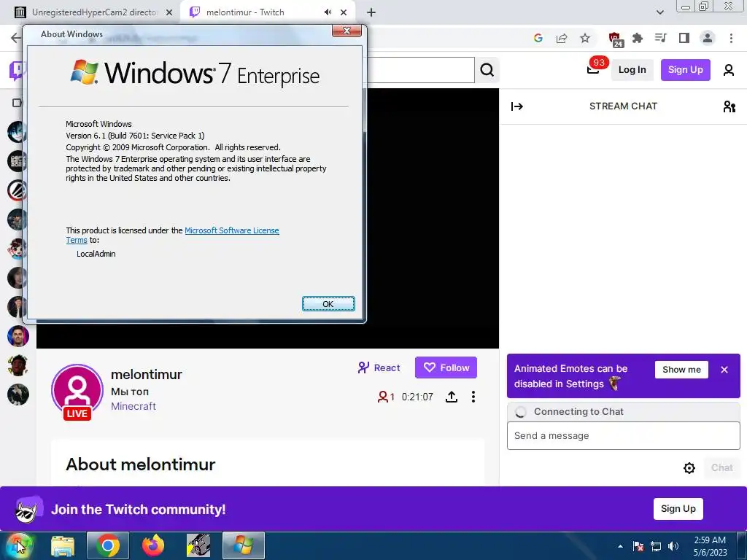Click Log In on Twitch
Viewport: 747px width, 560px height.
pos(632,70)
